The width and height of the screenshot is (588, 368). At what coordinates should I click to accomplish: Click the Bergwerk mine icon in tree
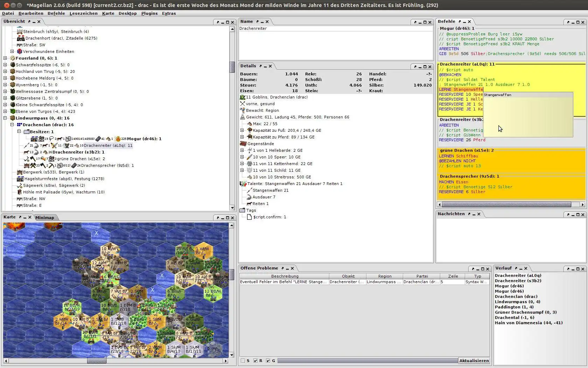point(20,172)
